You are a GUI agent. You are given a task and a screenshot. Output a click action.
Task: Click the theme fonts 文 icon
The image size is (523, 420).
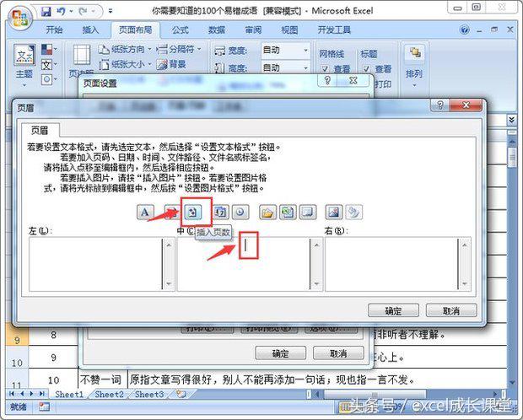48,64
